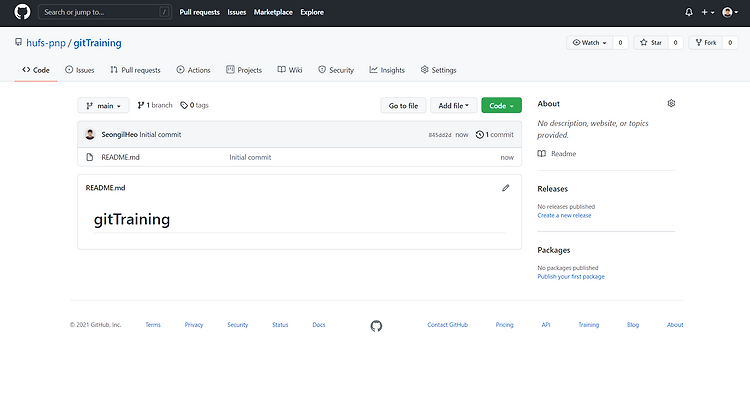Click the SeongilHeo commit avatar

point(90,134)
